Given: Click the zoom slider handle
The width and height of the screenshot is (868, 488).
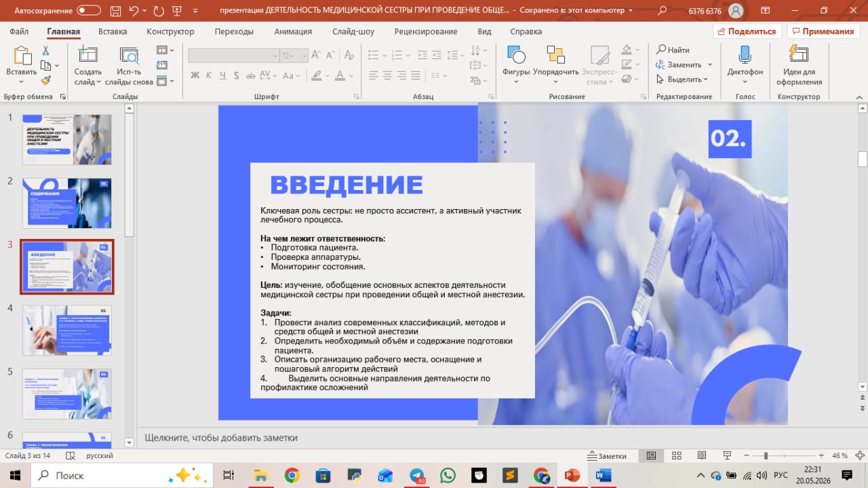Looking at the screenshot, I should click(x=766, y=456).
